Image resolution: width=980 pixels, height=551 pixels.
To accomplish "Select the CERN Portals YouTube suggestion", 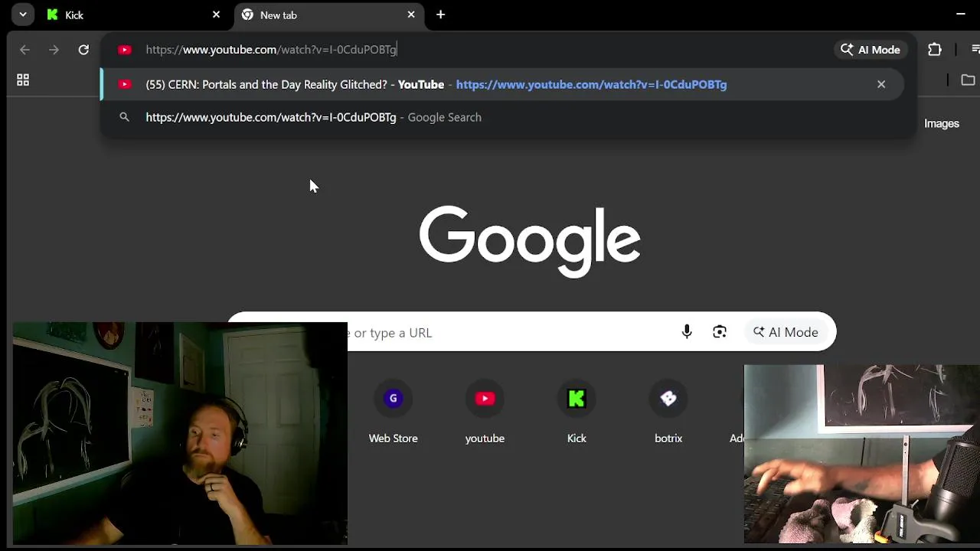I will (x=502, y=84).
